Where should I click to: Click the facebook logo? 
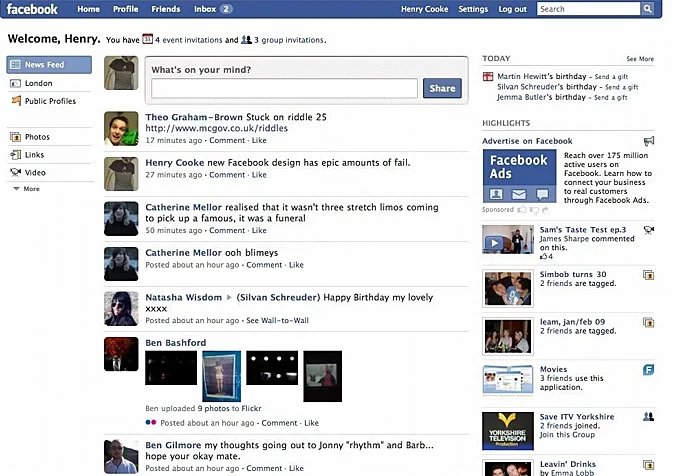coord(32,9)
